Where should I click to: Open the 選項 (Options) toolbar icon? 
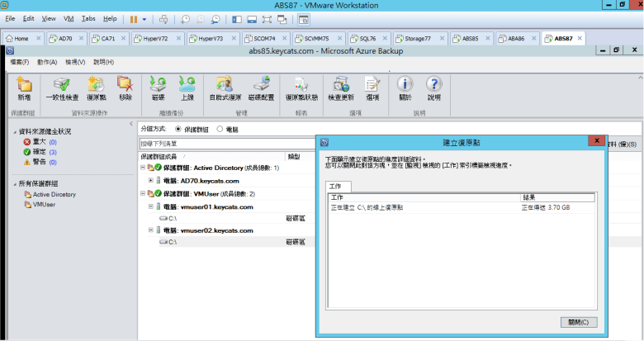pyautogui.click(x=372, y=87)
